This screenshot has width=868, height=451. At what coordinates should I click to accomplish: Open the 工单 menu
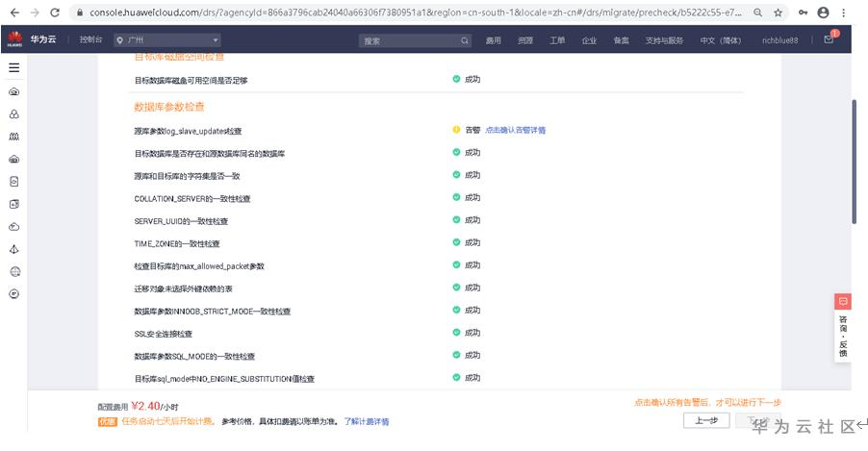click(557, 40)
